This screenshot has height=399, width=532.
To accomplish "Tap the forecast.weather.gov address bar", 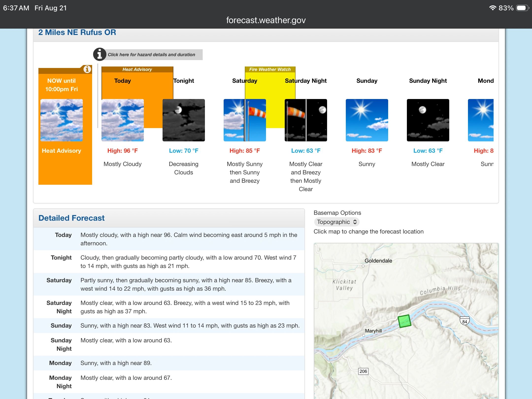I will (266, 20).
